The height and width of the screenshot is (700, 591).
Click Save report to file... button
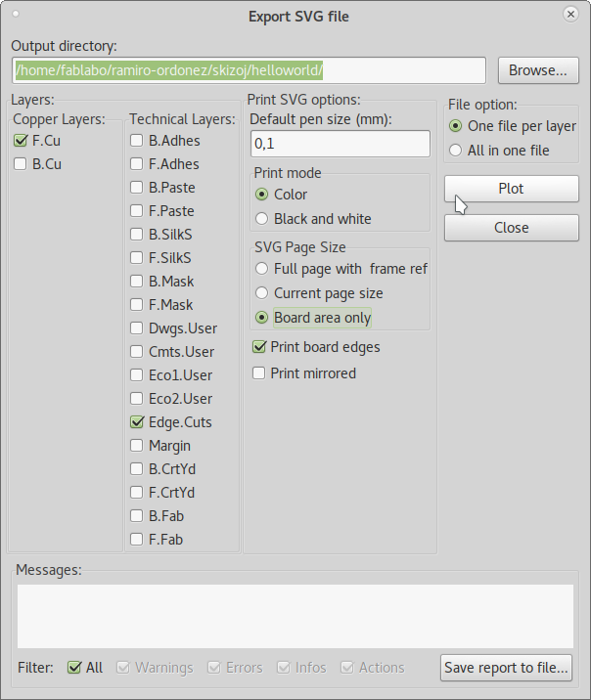coord(506,668)
